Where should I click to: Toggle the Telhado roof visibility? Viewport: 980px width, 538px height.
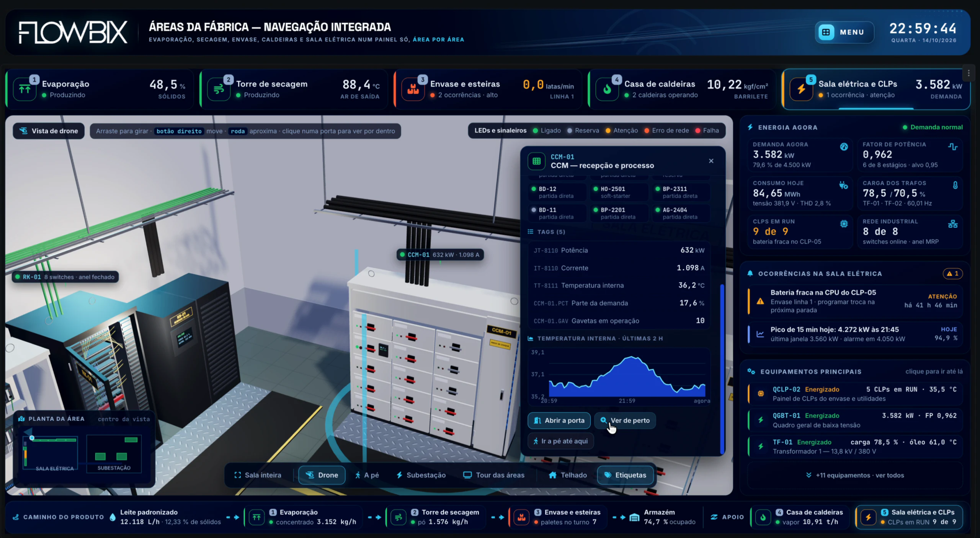(x=567, y=475)
